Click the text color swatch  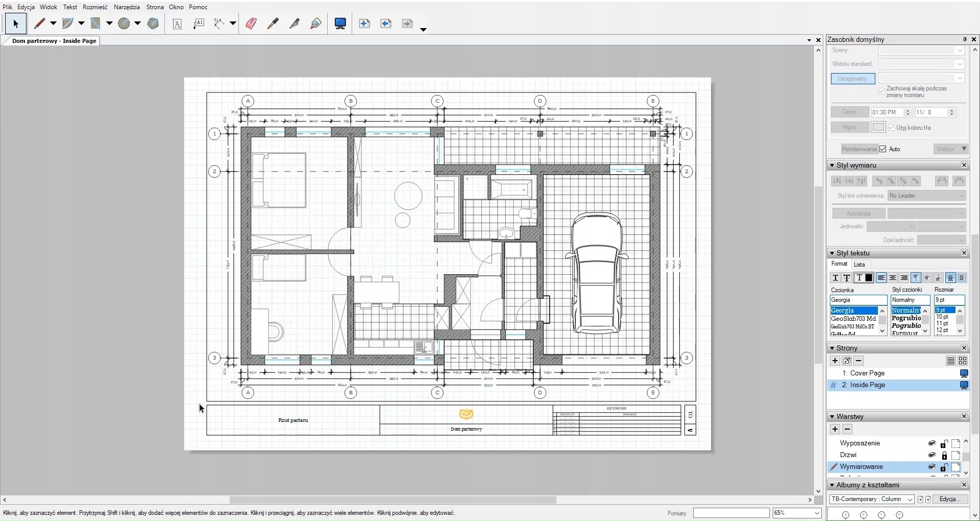(x=869, y=278)
